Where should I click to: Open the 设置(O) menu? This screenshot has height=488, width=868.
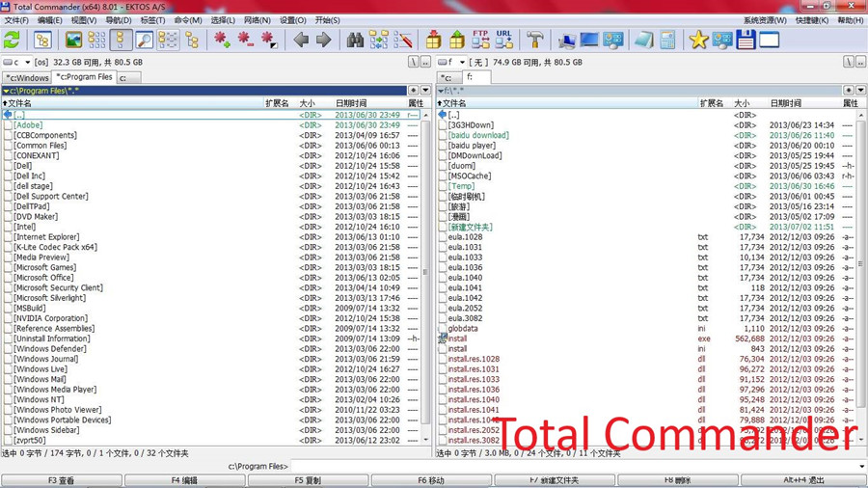click(x=293, y=20)
